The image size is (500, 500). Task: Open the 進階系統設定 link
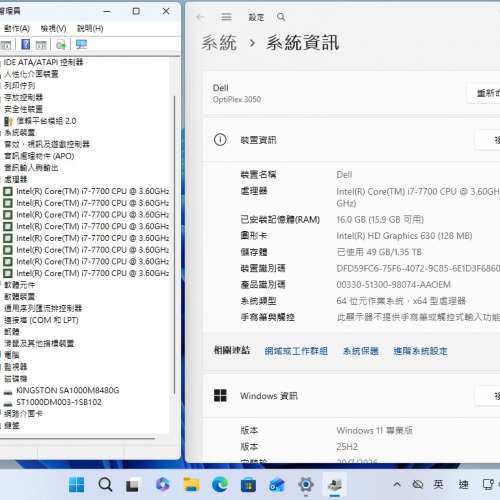(420, 351)
